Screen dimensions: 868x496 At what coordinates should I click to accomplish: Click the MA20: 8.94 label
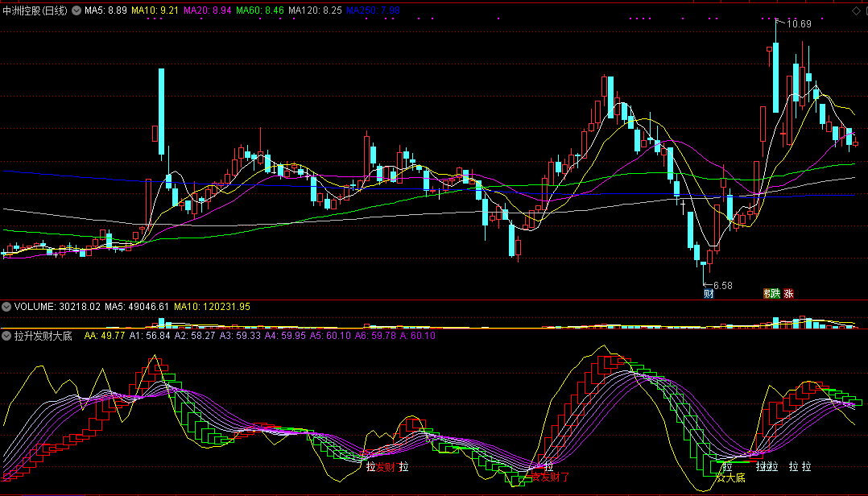tap(208, 10)
